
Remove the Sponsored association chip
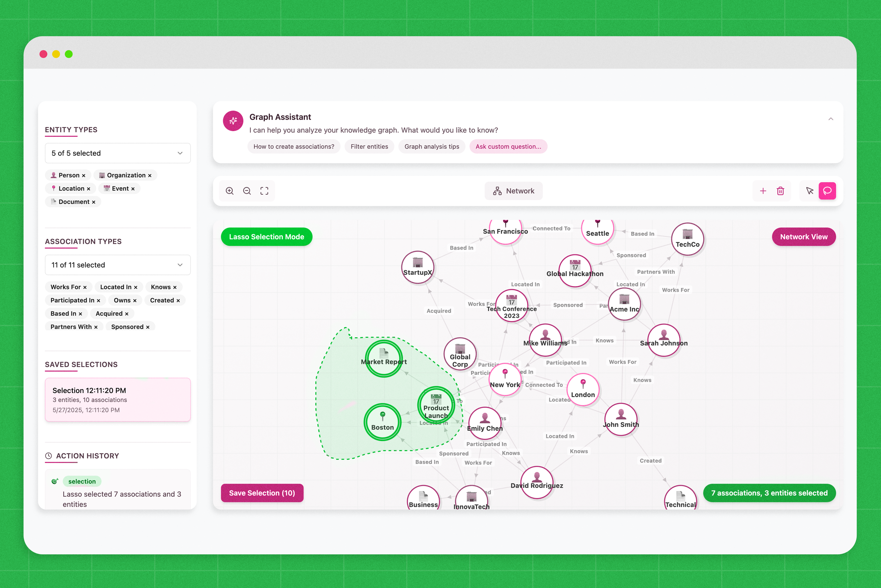148,327
